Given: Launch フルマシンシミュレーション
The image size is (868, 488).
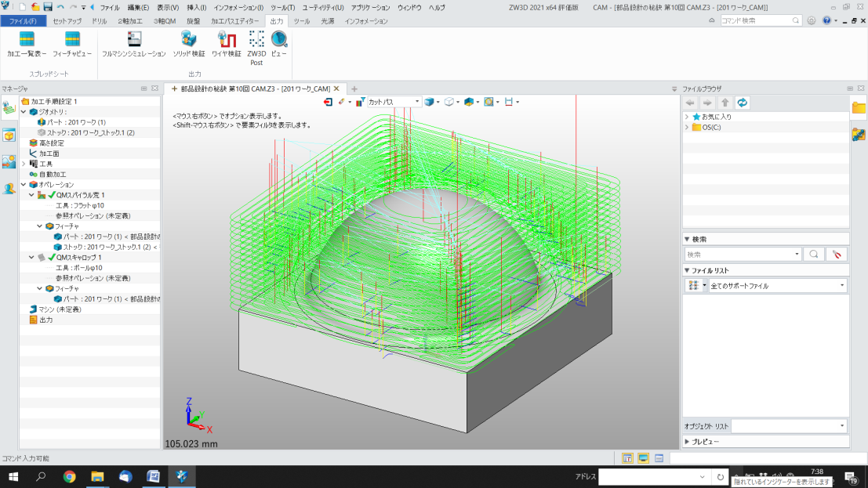Looking at the screenshot, I should tap(134, 45).
